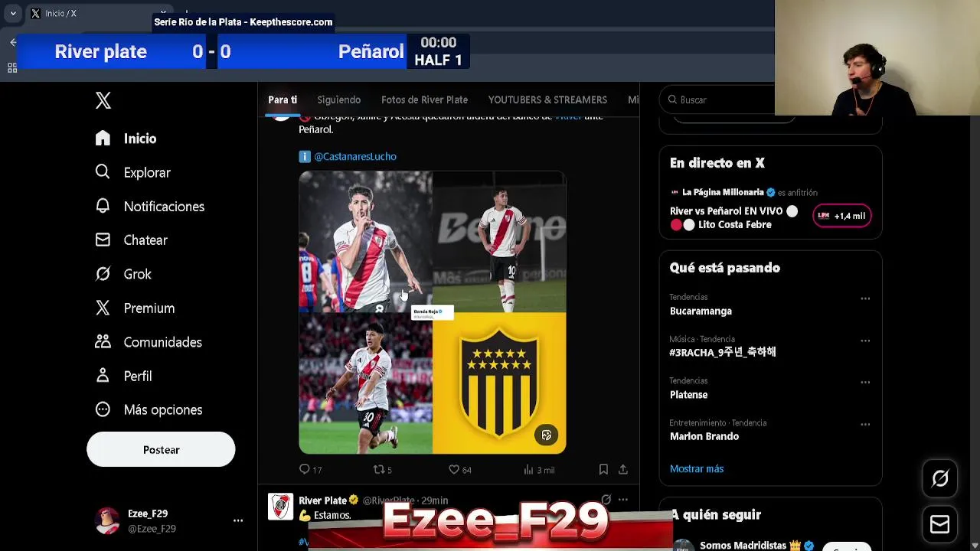Click browser back arrow
The width and height of the screenshot is (980, 551).
point(13,43)
